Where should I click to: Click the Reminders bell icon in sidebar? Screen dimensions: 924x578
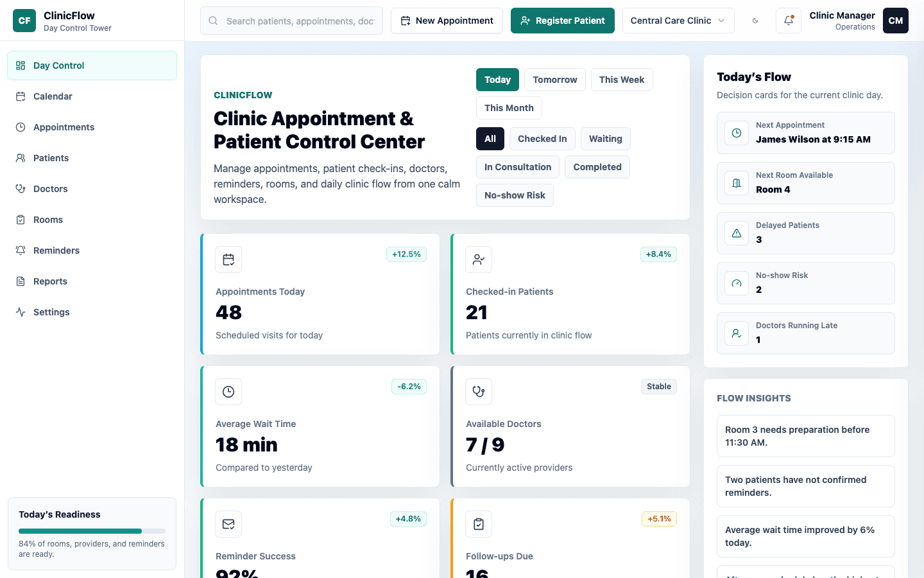click(x=21, y=250)
